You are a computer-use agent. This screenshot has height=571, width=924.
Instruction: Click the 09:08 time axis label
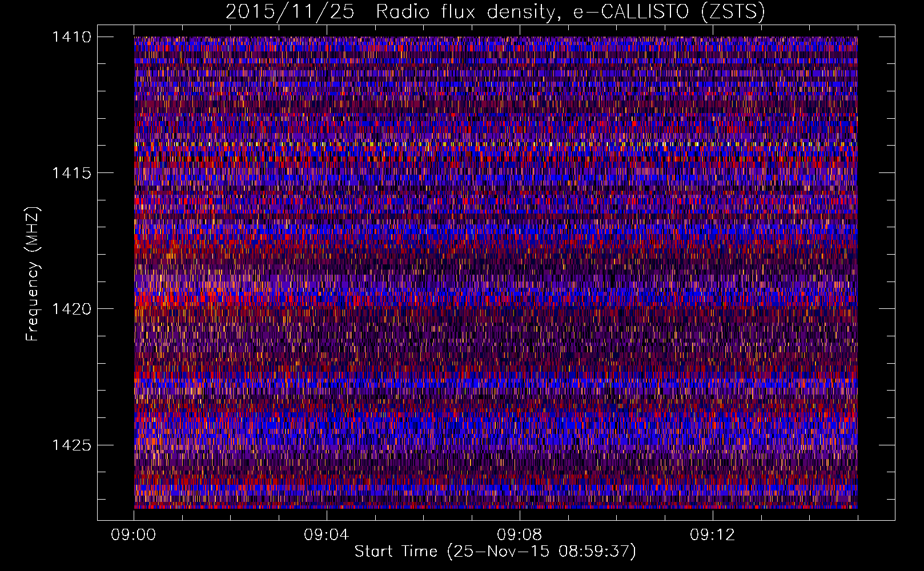[x=520, y=535]
